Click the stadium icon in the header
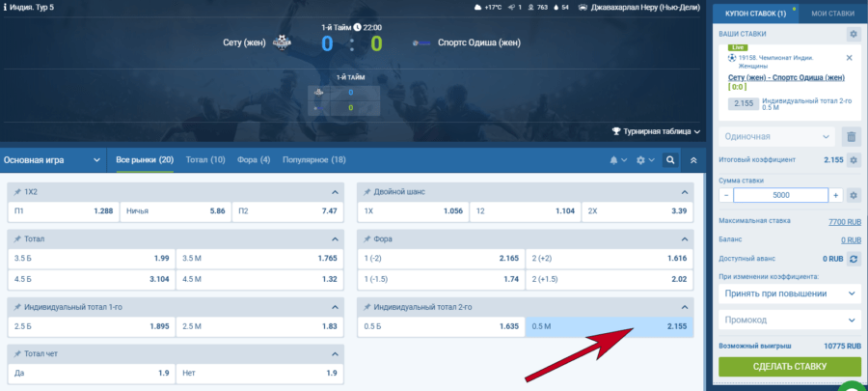 [583, 8]
